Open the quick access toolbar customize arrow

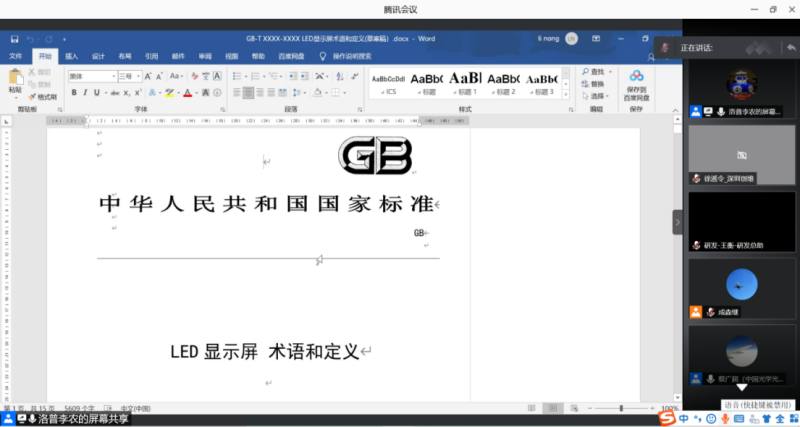pyautogui.click(x=64, y=39)
